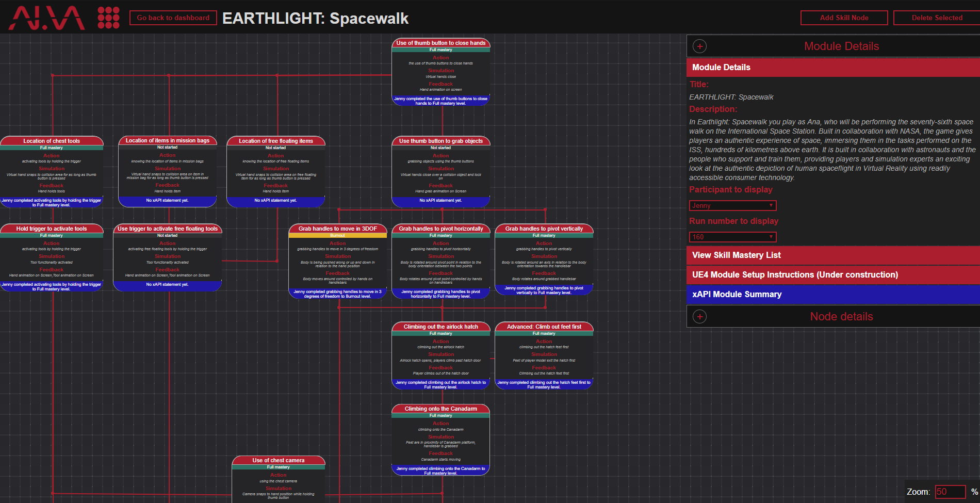Open xAPI Module Summary section
Screen dimensions: 980x503
833,294
